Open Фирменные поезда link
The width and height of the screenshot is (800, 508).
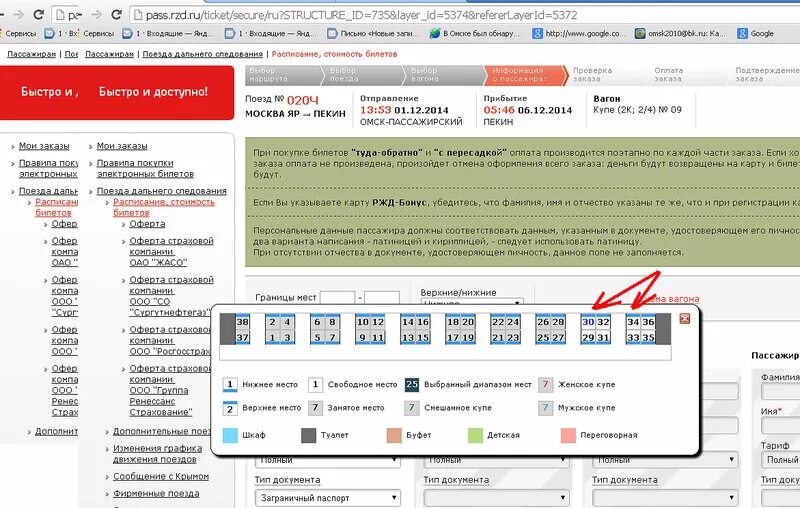(x=156, y=494)
